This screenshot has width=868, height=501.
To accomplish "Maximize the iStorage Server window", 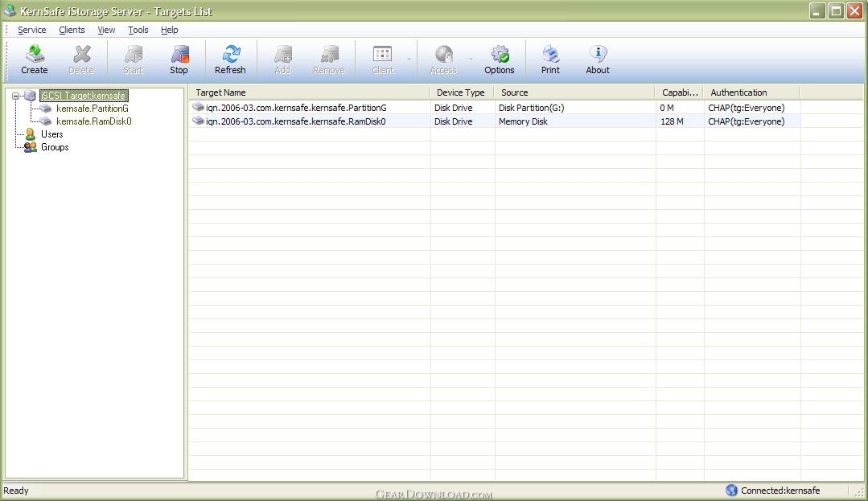I will pos(837,11).
